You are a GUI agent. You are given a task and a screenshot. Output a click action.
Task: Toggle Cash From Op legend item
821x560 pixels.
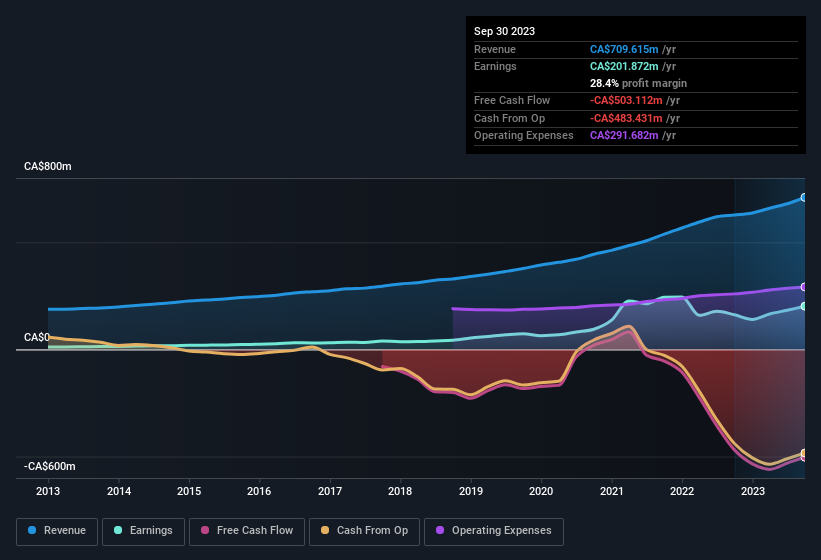(x=363, y=530)
